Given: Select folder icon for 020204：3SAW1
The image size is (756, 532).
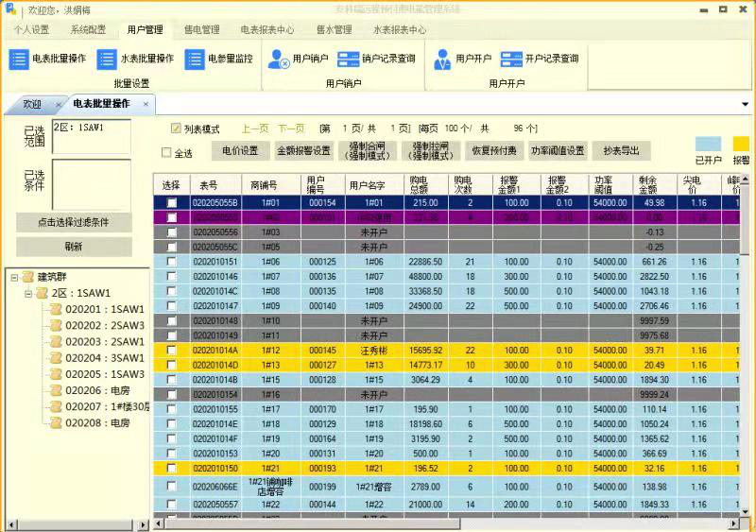Looking at the screenshot, I should pyautogui.click(x=57, y=358).
